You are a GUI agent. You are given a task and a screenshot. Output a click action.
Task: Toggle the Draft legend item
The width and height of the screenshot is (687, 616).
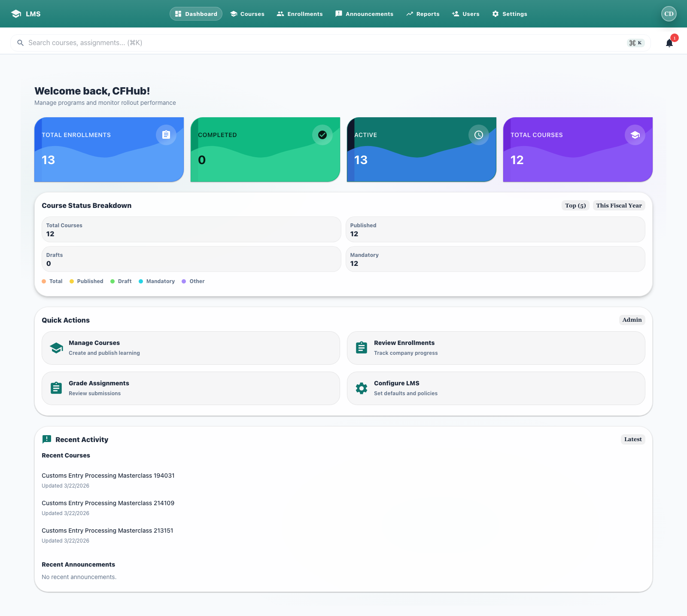[x=121, y=281]
